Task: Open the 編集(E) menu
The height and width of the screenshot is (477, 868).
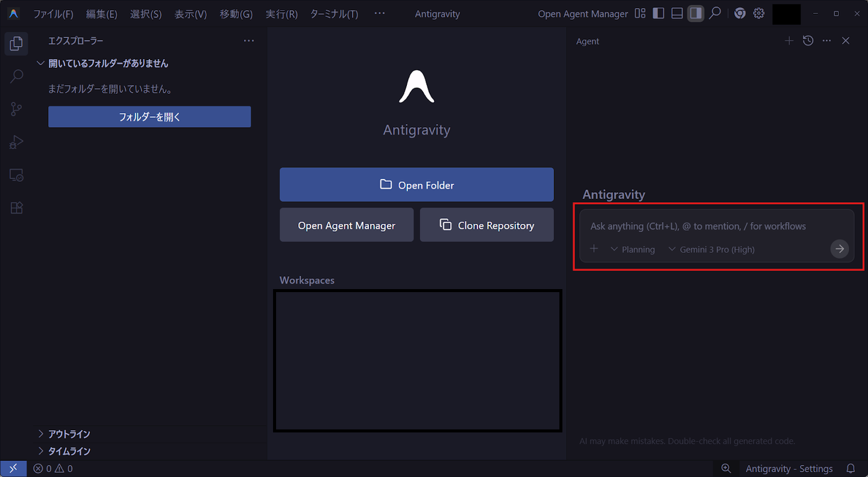Action: [102, 14]
